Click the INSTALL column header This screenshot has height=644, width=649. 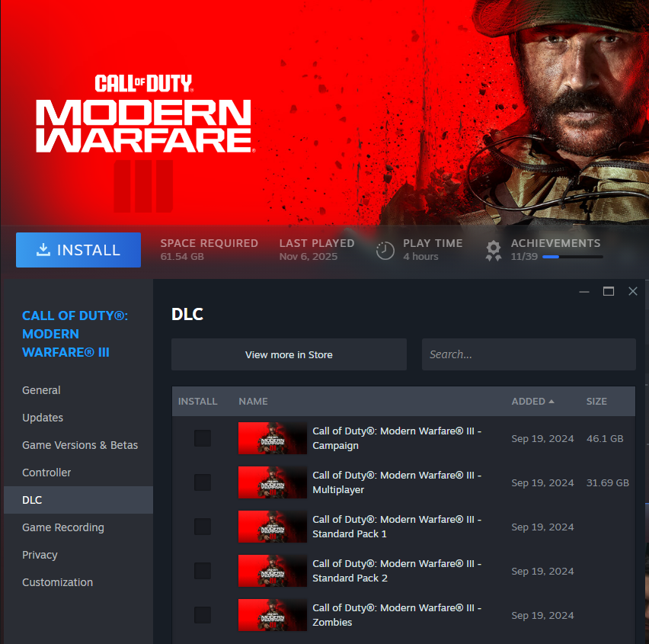[197, 402]
